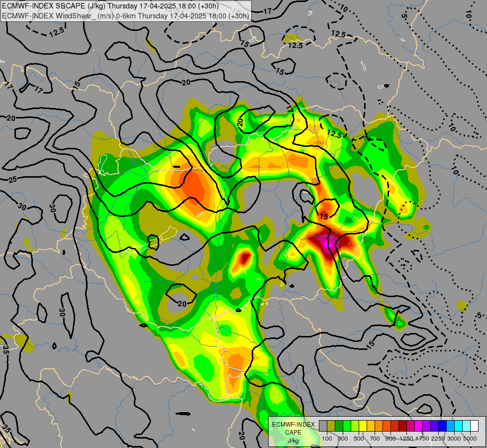Click the 25 wind shear contour label
Screen dimensions: 487x448
pyautogui.click(x=12, y=179)
